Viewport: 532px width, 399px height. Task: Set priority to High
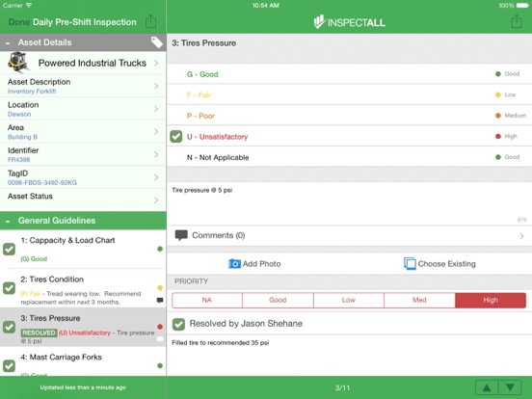point(491,301)
